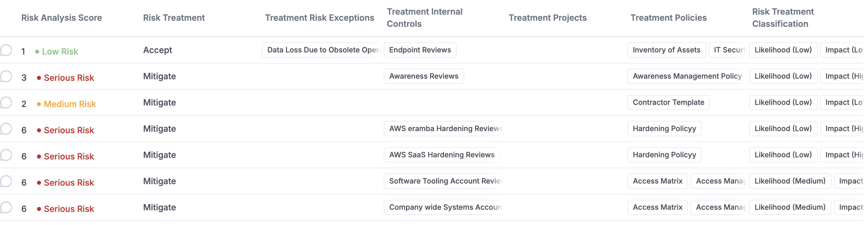
Task: Click comment icon on Software Tooling Account row
Action: click(6, 181)
